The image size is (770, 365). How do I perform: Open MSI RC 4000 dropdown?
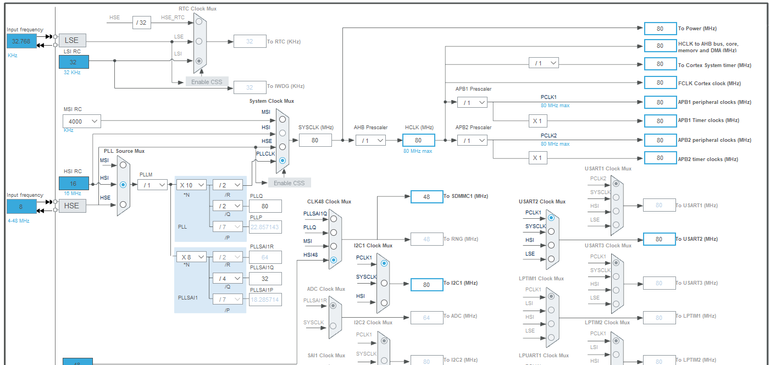point(82,120)
